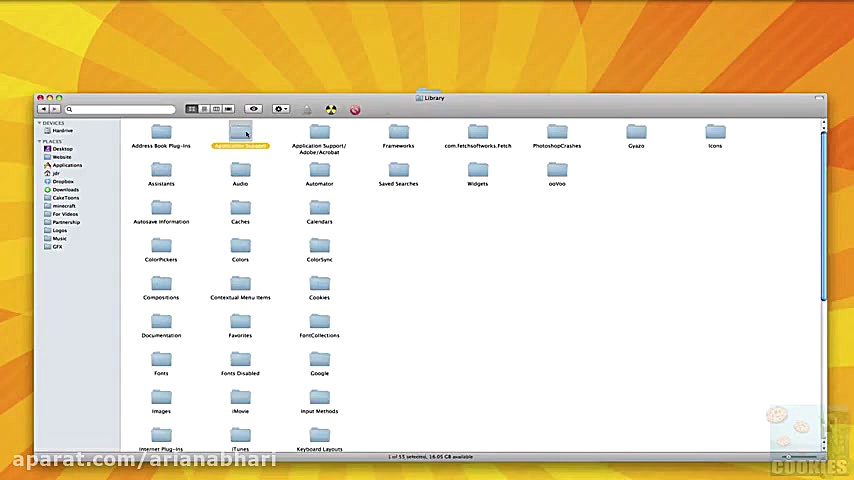Open Downloads from the sidebar
Viewport: 854px width, 480px height.
pyautogui.click(x=65, y=189)
